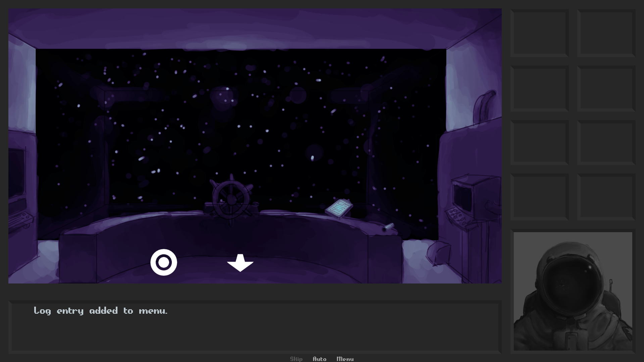
Task: Select the top-right inventory slot
Action: click(606, 33)
